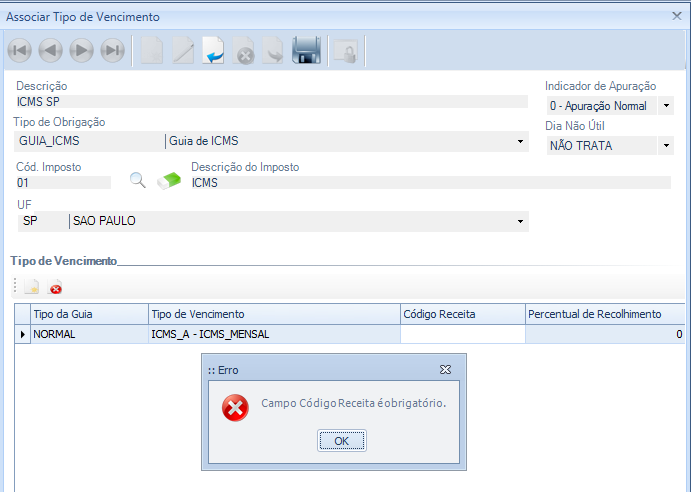691x492 pixels.
Task: Click the Cód. Imposto field 01
Action: [x=63, y=183]
